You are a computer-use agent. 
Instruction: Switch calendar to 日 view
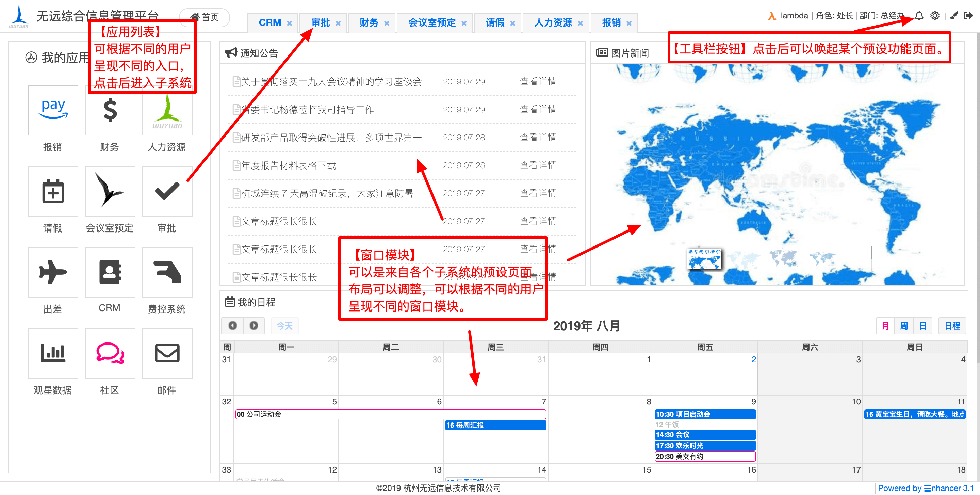[922, 326]
